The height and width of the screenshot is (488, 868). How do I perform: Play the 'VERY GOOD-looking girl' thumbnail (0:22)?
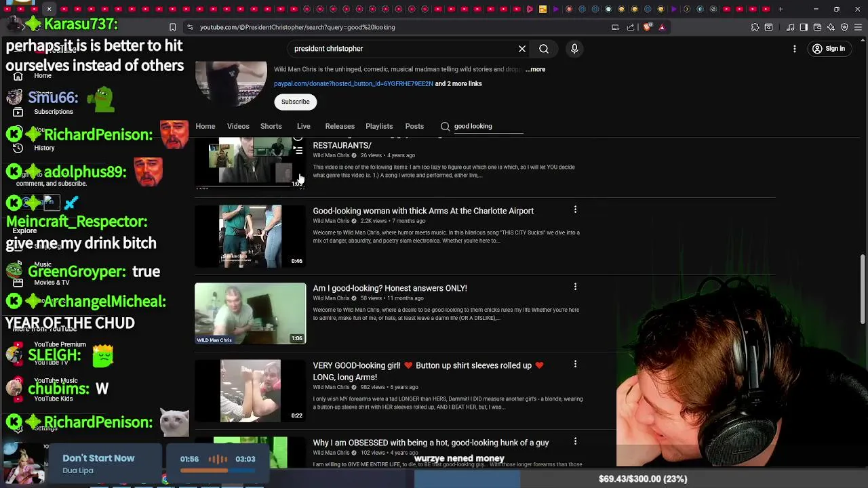tap(250, 390)
